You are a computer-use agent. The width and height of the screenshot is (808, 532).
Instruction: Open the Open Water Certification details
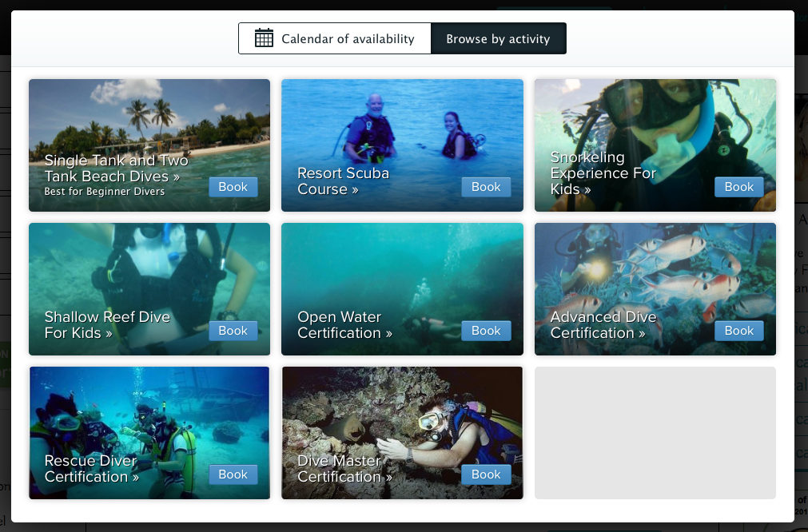tap(344, 325)
